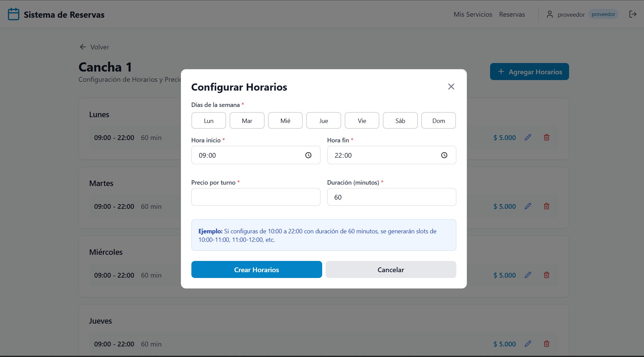Image resolution: width=644 pixels, height=357 pixels.
Task: Click the user profile icon
Action: tap(549, 14)
